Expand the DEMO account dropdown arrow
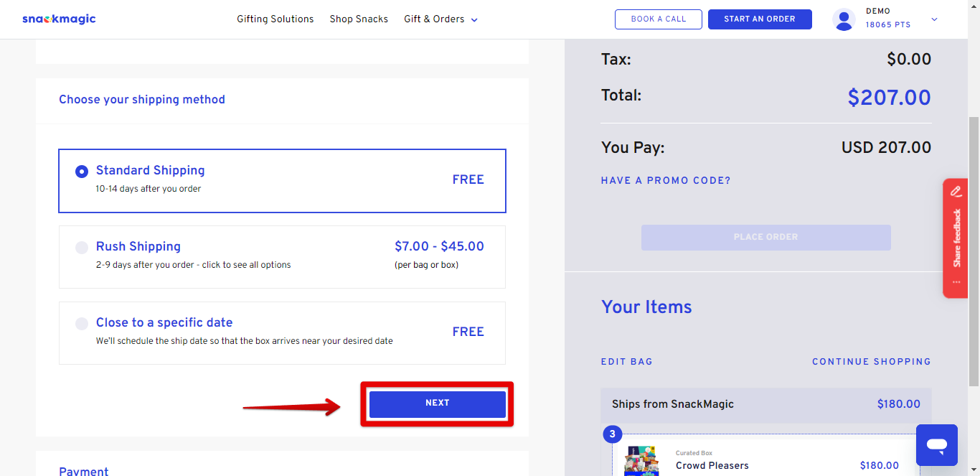Viewport: 980px width, 476px height. (x=934, y=19)
